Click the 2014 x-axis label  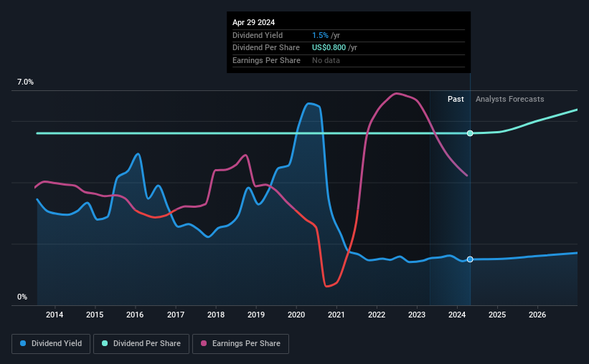[x=55, y=315]
